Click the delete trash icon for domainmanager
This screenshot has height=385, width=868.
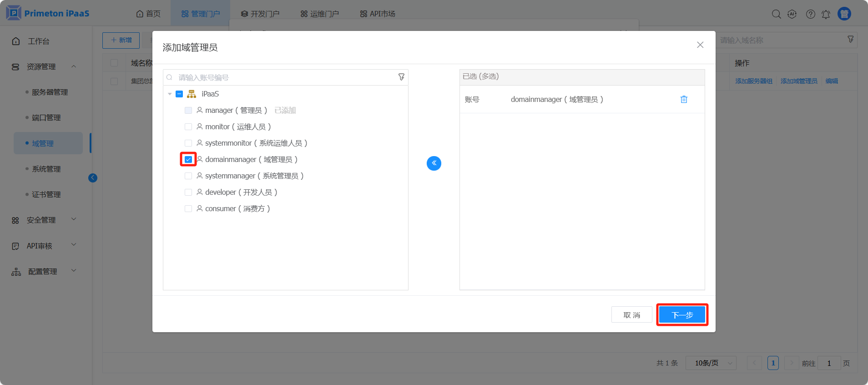tap(683, 99)
